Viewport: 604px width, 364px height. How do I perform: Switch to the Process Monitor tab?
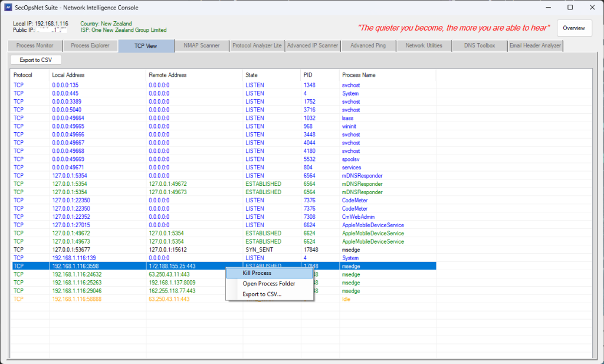tap(35, 46)
